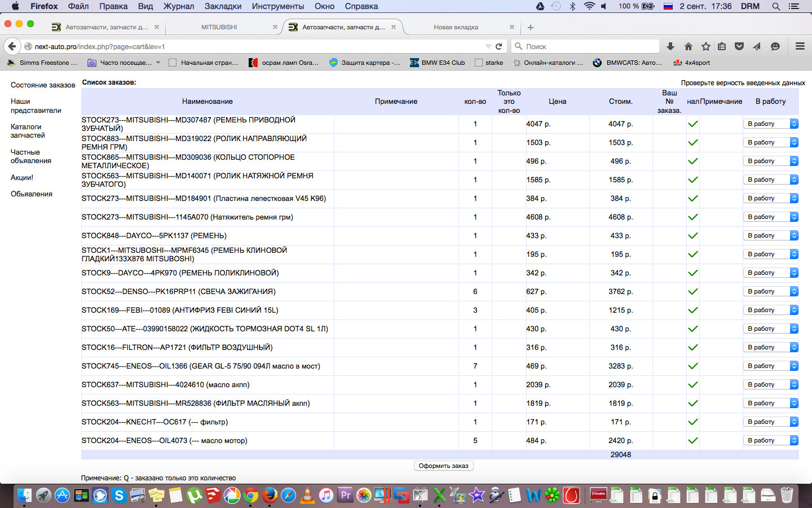Open the Закладки menu in menu bar

coord(223,6)
